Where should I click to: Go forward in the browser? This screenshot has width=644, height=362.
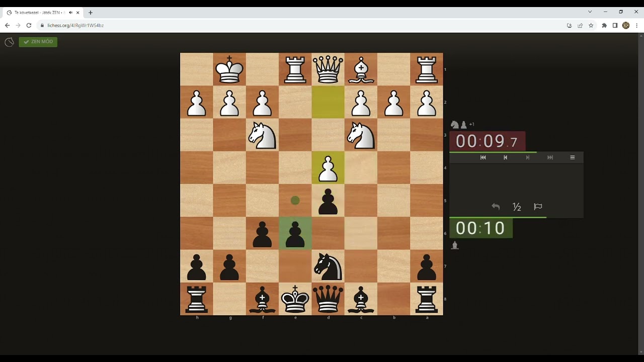[x=18, y=25]
